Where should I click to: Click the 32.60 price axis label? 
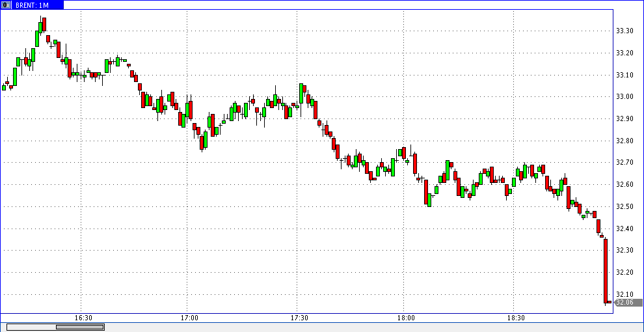(624, 184)
